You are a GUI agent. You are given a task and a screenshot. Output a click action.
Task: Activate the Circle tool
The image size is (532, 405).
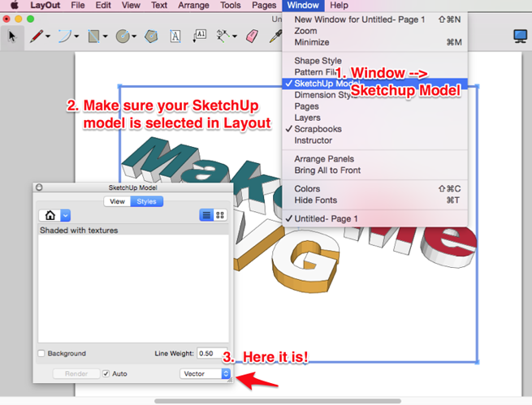(123, 36)
